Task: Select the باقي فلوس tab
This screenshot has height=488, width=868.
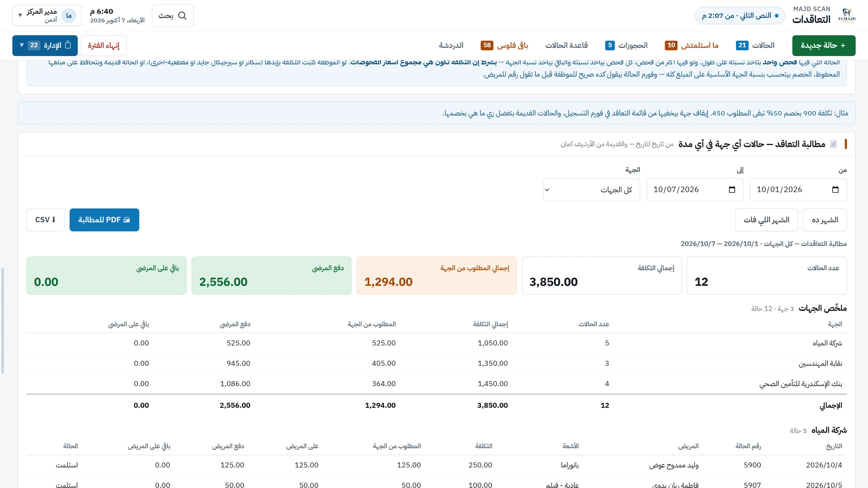Action: [504, 45]
